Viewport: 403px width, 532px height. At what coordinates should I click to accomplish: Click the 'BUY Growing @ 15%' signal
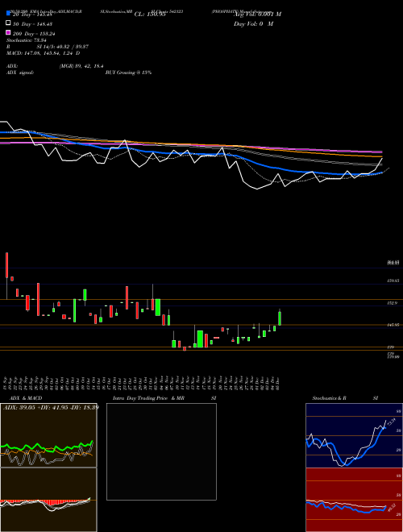(128, 73)
